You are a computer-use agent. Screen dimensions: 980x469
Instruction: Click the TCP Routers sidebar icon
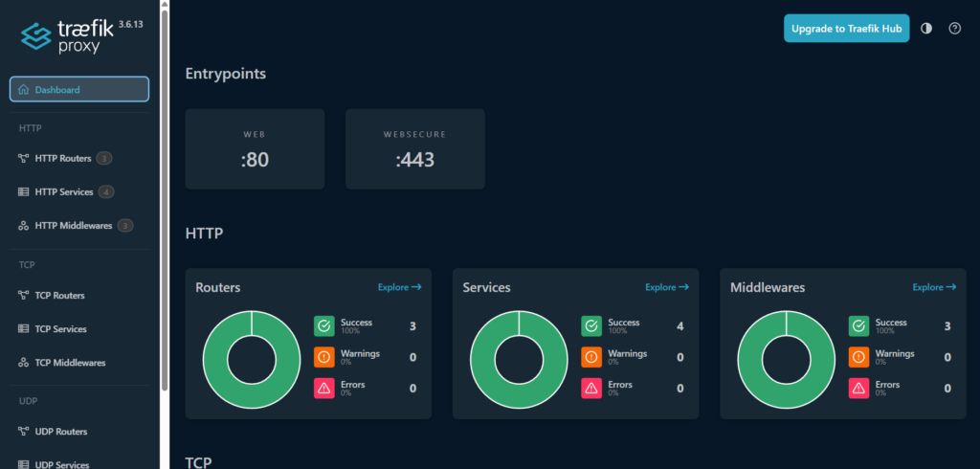click(x=24, y=296)
